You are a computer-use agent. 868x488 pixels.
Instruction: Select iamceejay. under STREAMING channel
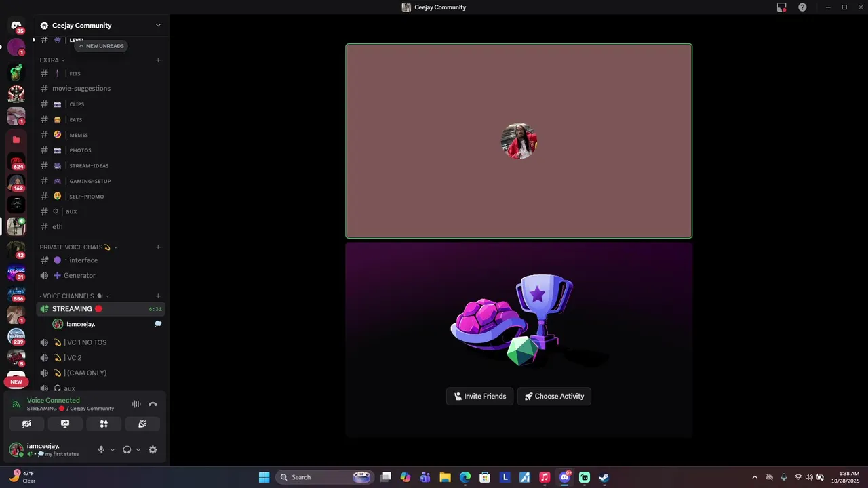(x=106, y=325)
